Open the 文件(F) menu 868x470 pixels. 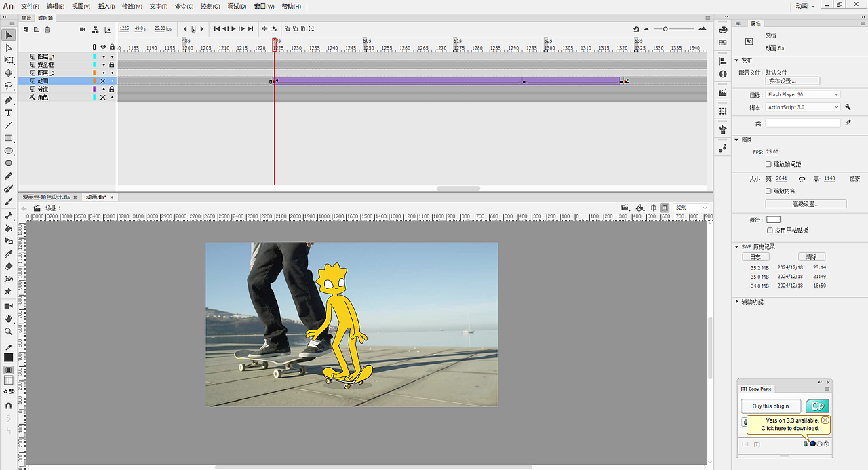pos(30,6)
